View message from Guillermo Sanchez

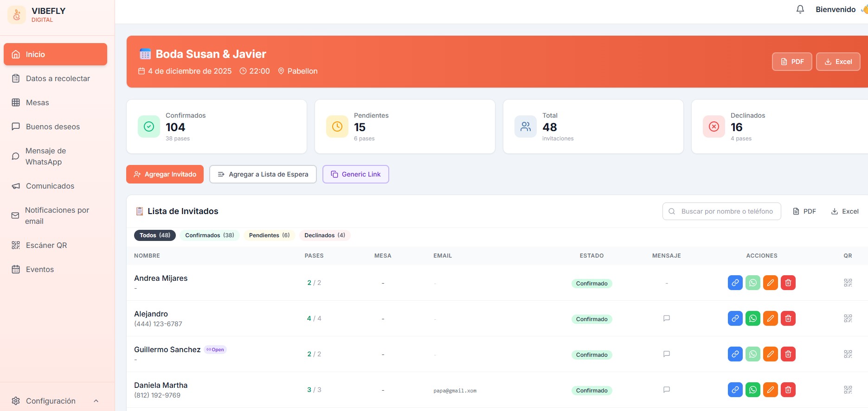tap(667, 354)
